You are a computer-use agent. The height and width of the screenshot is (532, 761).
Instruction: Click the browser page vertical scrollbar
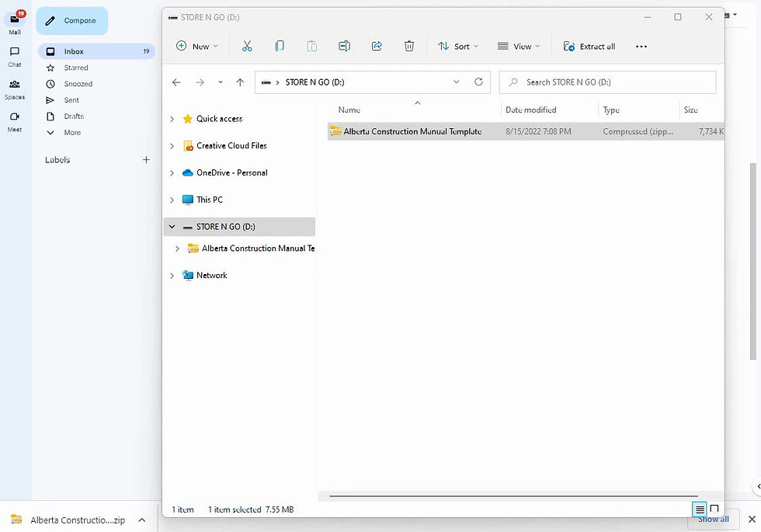point(753,263)
